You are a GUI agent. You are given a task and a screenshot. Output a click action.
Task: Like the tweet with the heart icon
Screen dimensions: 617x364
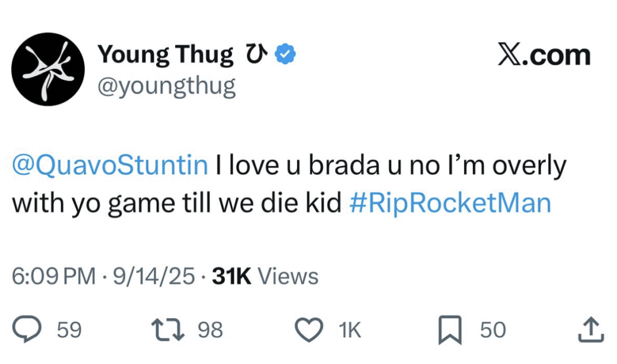click(310, 330)
